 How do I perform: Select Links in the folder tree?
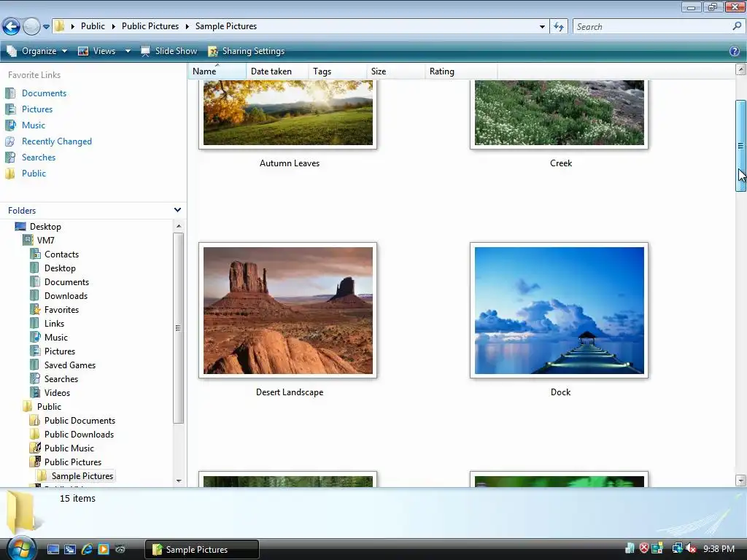tap(54, 323)
